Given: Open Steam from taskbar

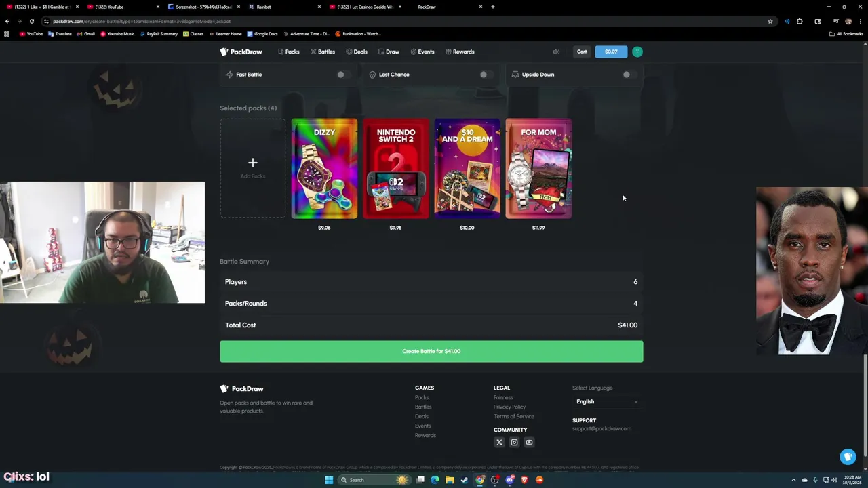Looking at the screenshot, I should point(465,480).
